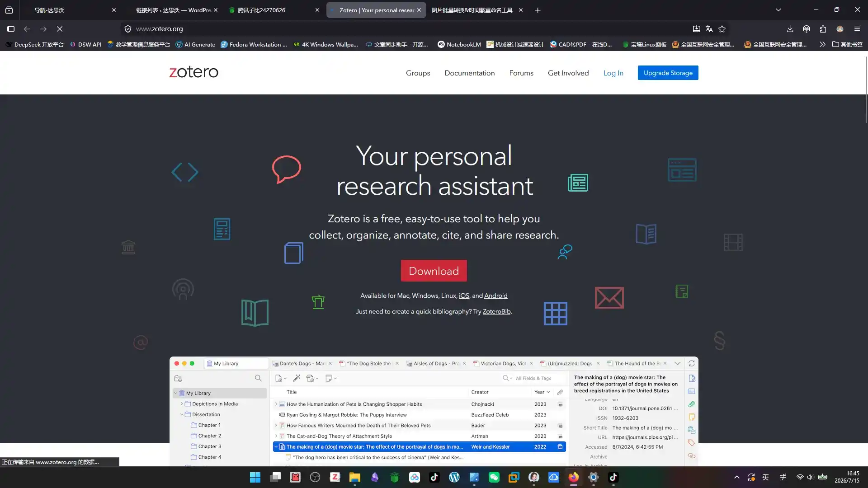Stop loading the Zotero page
The image size is (868, 488).
[60, 29]
